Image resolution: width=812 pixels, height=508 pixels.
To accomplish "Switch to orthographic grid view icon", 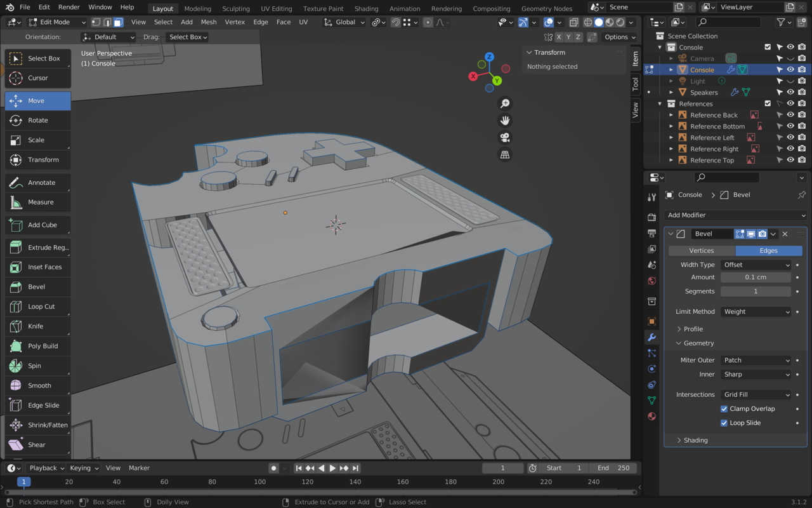I will pyautogui.click(x=505, y=155).
